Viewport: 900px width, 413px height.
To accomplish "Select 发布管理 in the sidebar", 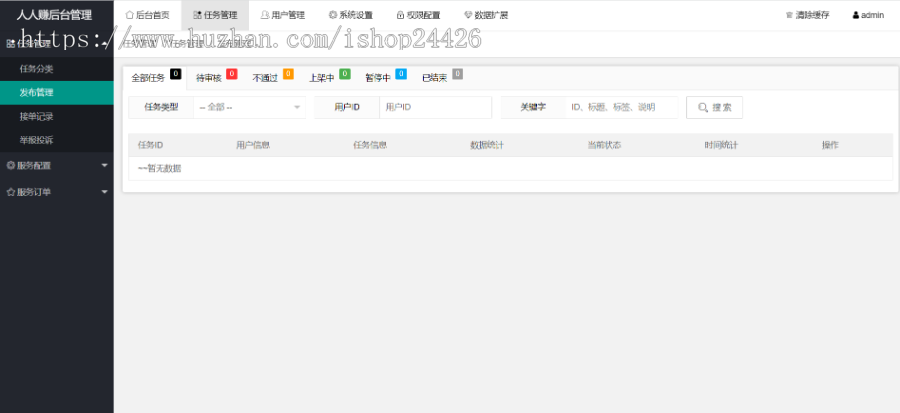I will pyautogui.click(x=57, y=92).
